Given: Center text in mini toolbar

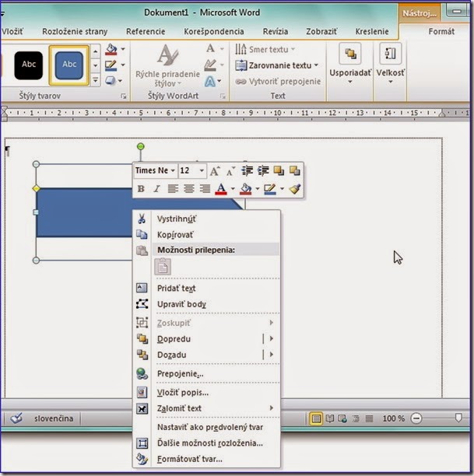Looking at the screenshot, I should tap(188, 189).
